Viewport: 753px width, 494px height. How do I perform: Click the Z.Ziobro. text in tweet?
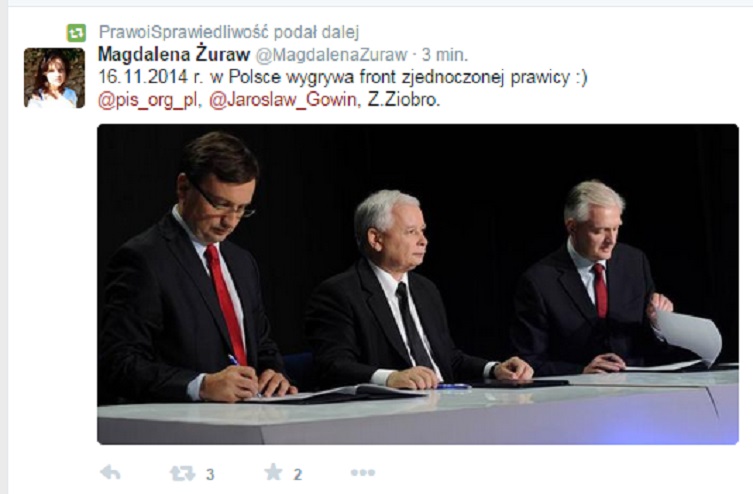click(404, 100)
